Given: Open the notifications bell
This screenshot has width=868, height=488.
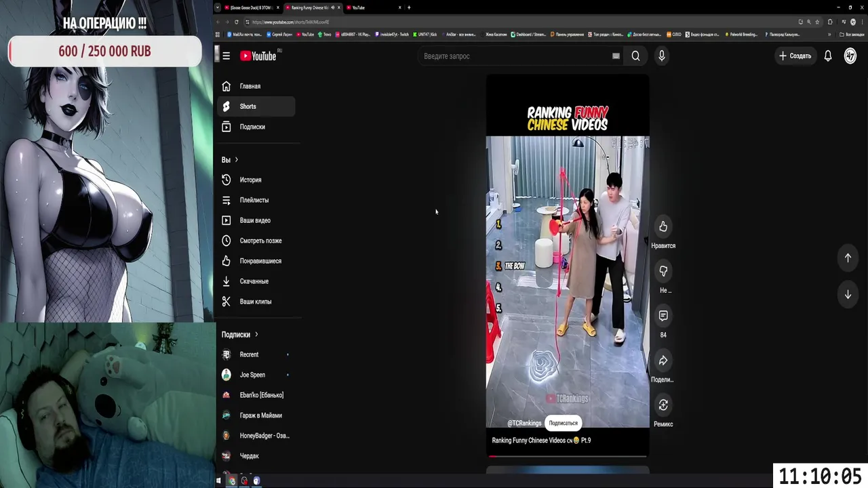Looking at the screenshot, I should coord(828,56).
